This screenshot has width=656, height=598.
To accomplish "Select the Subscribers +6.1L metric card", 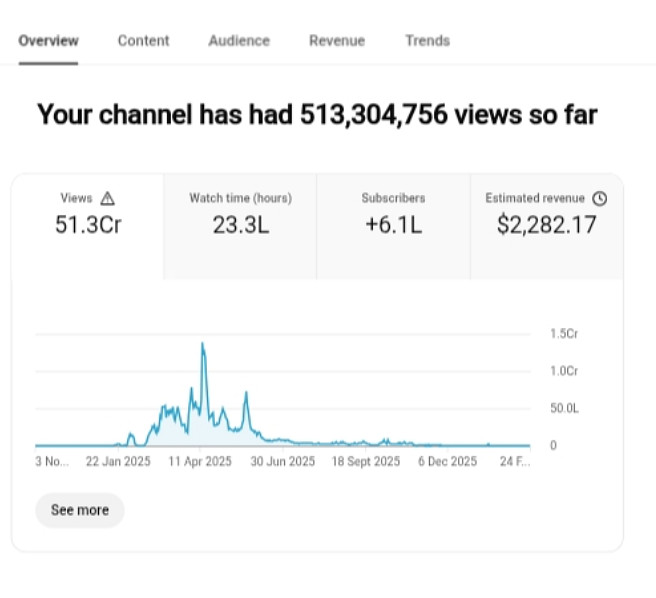I will pyautogui.click(x=393, y=212).
